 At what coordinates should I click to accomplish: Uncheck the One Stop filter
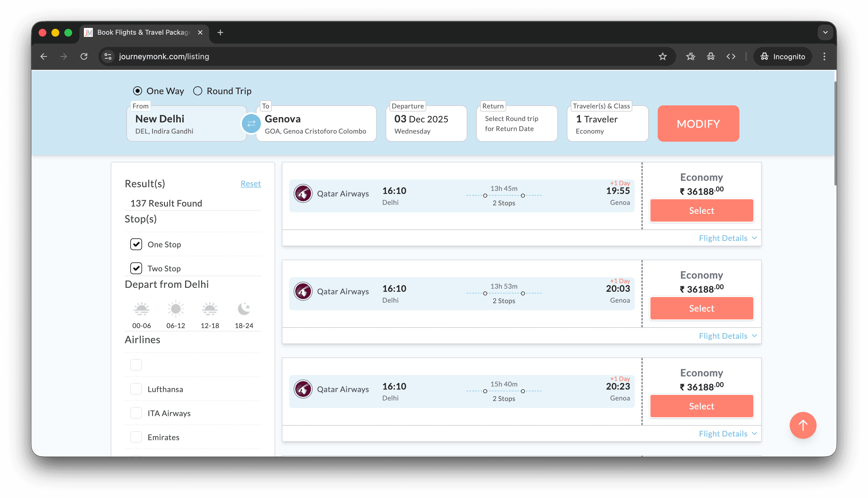click(x=136, y=244)
